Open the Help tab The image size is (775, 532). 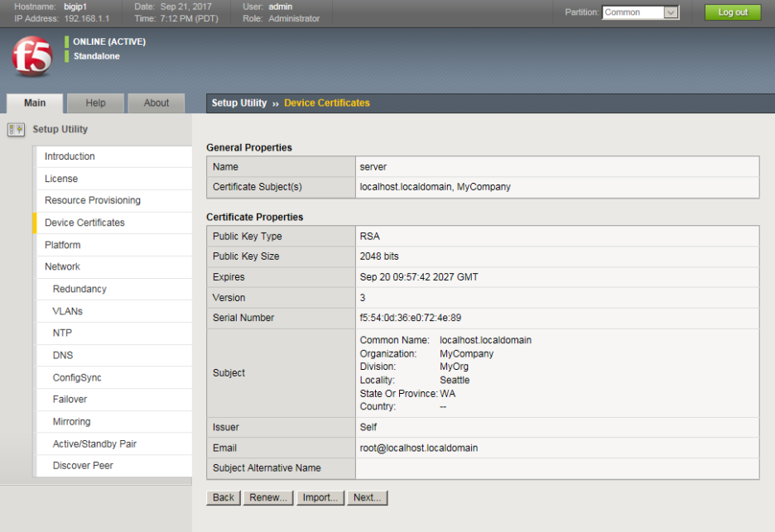click(x=95, y=103)
